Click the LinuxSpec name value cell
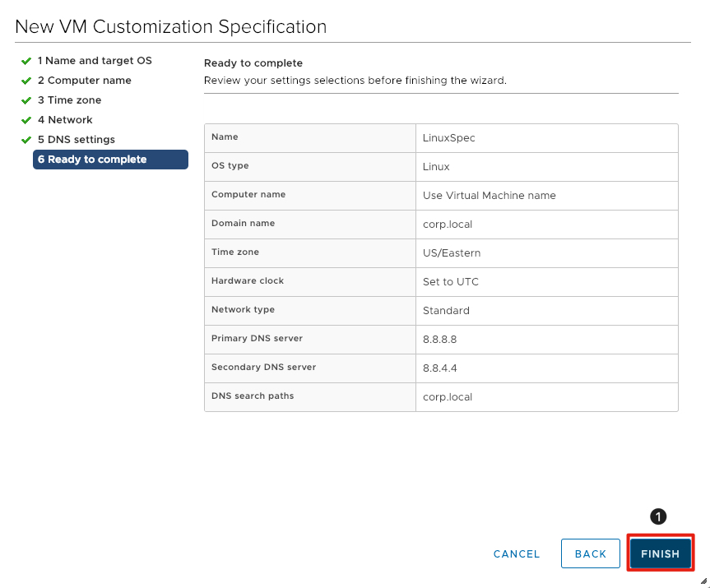 [449, 138]
